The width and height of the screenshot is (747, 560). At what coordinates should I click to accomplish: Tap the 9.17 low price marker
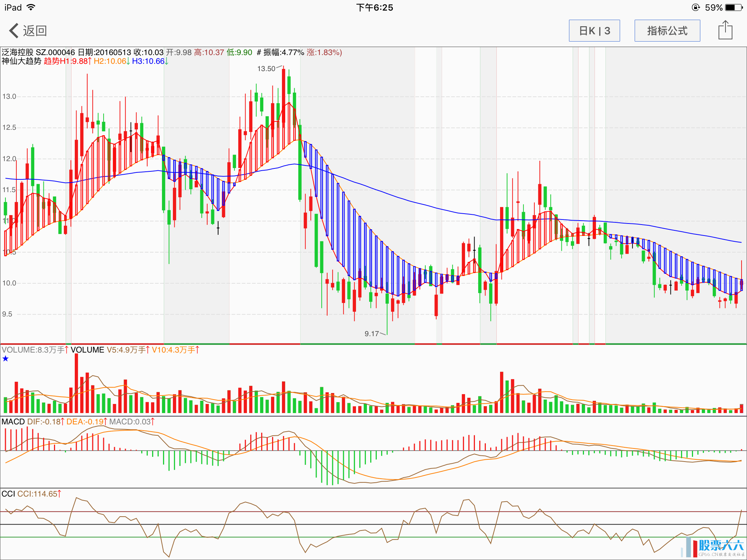372,334
